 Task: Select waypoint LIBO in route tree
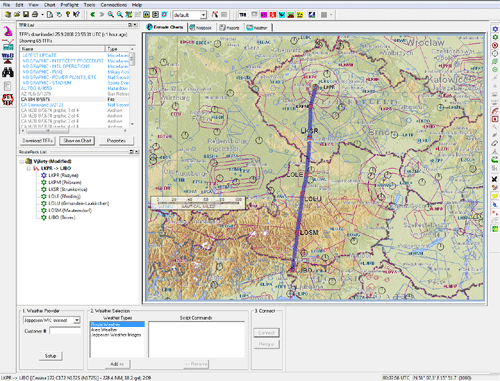tap(62, 217)
